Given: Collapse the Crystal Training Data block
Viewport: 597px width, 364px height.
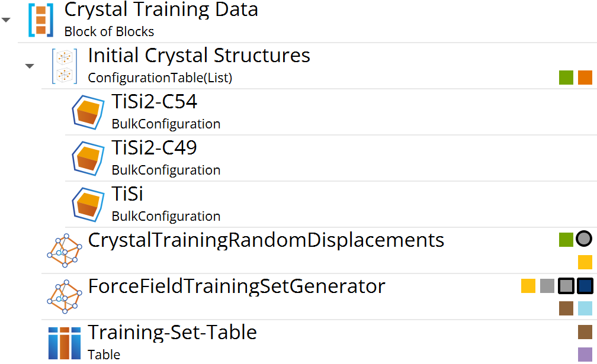Looking at the screenshot, I should point(7,20).
